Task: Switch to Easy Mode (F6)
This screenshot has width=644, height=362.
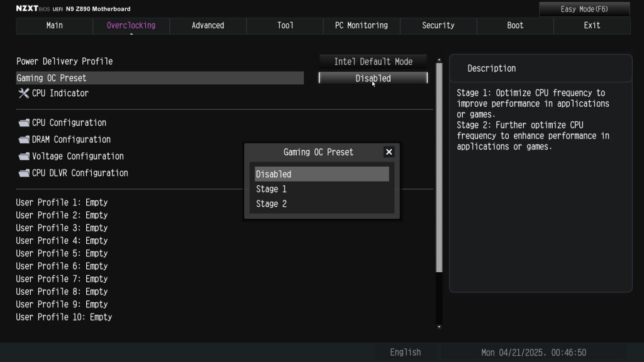Action: (x=584, y=9)
